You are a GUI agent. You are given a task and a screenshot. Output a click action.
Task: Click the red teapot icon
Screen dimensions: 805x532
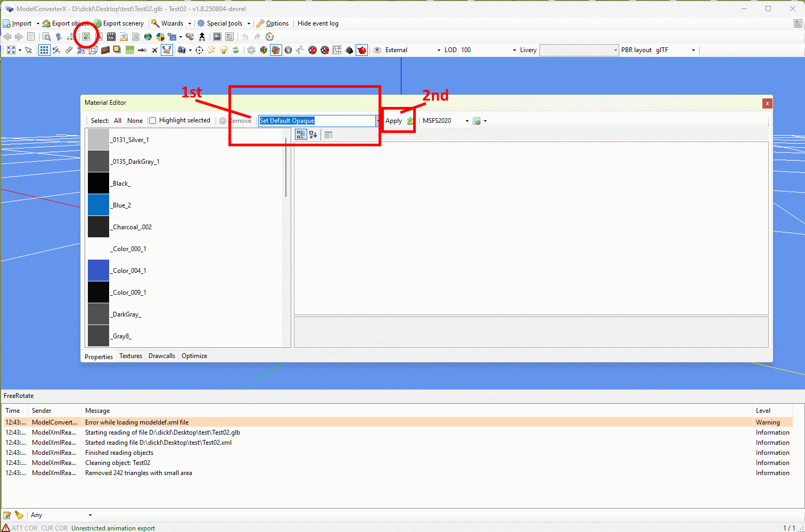pyautogui.click(x=362, y=50)
